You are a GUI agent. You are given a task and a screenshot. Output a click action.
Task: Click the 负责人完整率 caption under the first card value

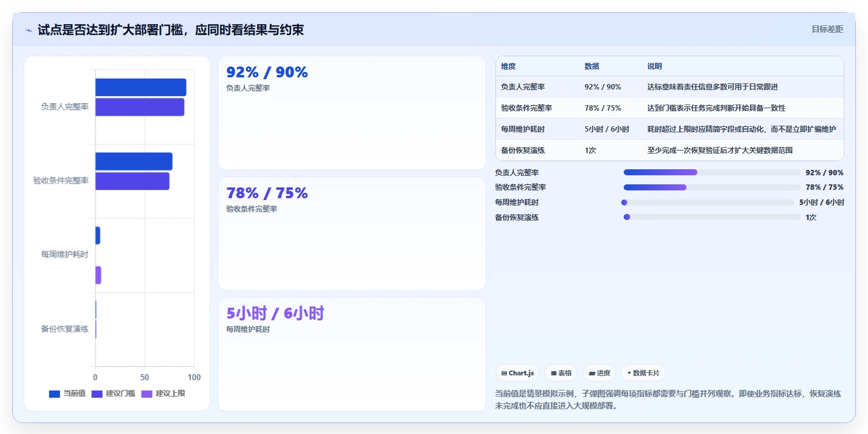point(248,88)
